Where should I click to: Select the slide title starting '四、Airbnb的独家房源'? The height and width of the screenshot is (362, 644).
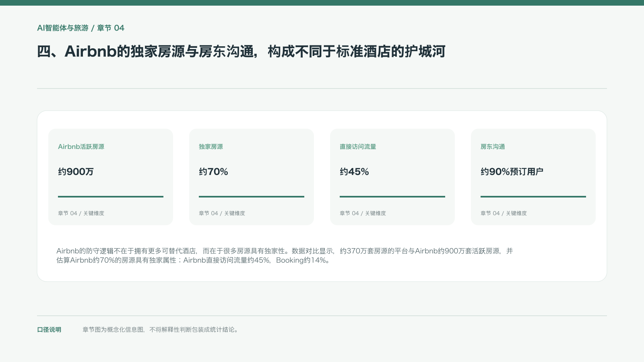coord(241,51)
